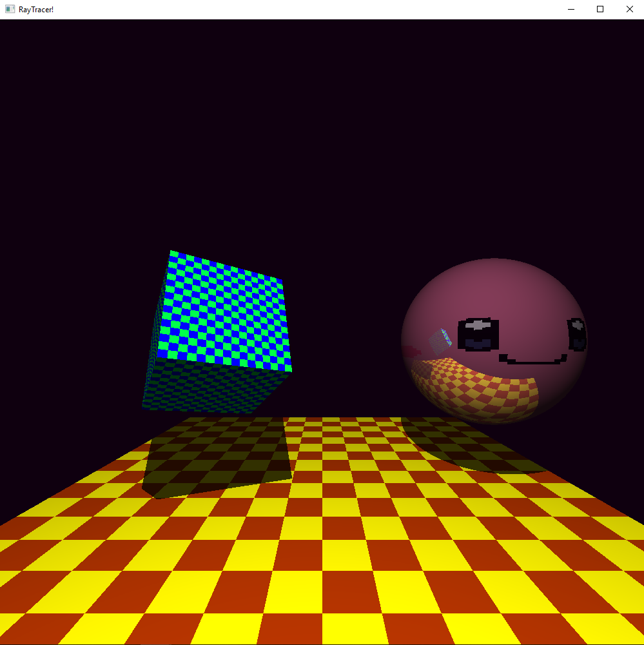Click the pink sphere's right eye
This screenshot has width=644, height=645.
[x=577, y=334]
